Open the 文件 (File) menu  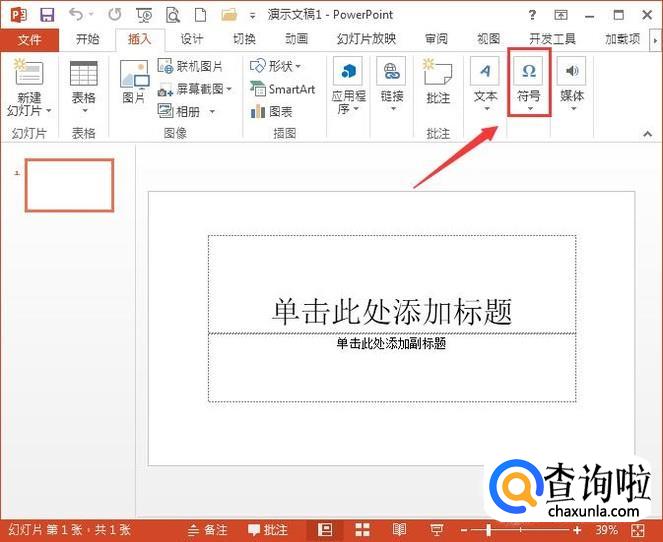point(30,40)
